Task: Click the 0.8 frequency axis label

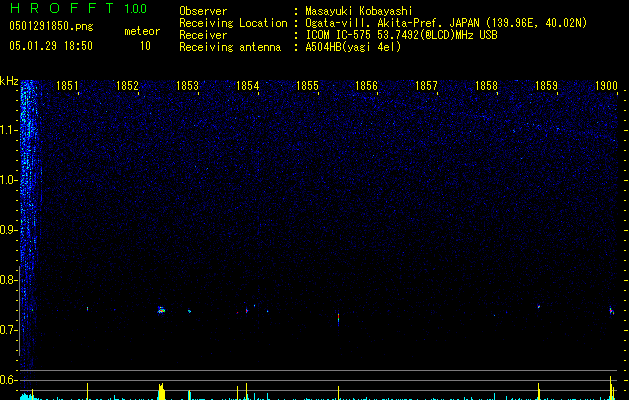Action: [8, 280]
